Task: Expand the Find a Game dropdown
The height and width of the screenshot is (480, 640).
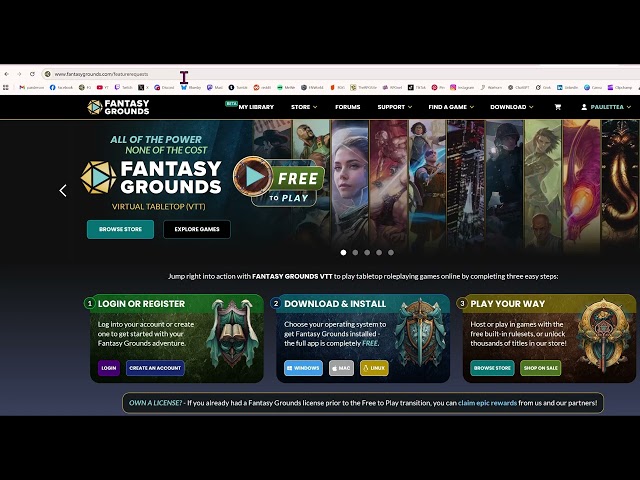Action: (451, 107)
